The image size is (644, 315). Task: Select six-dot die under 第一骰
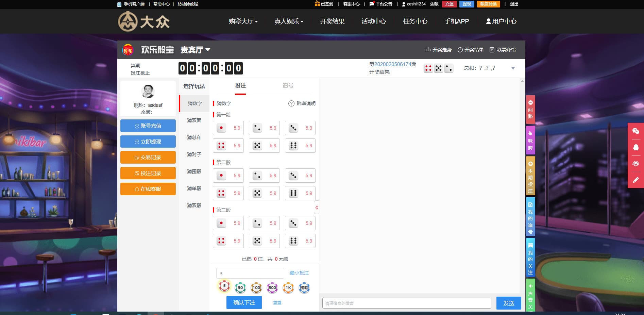(300, 146)
